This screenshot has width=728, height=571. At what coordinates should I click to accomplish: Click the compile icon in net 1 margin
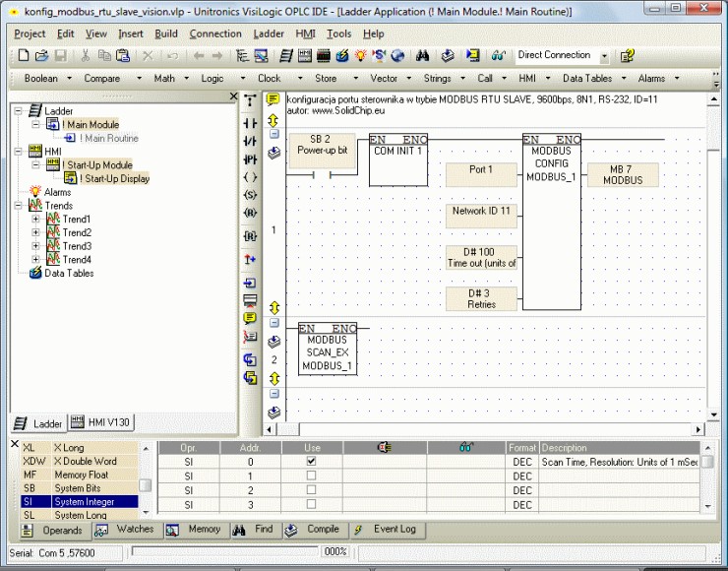point(273,153)
